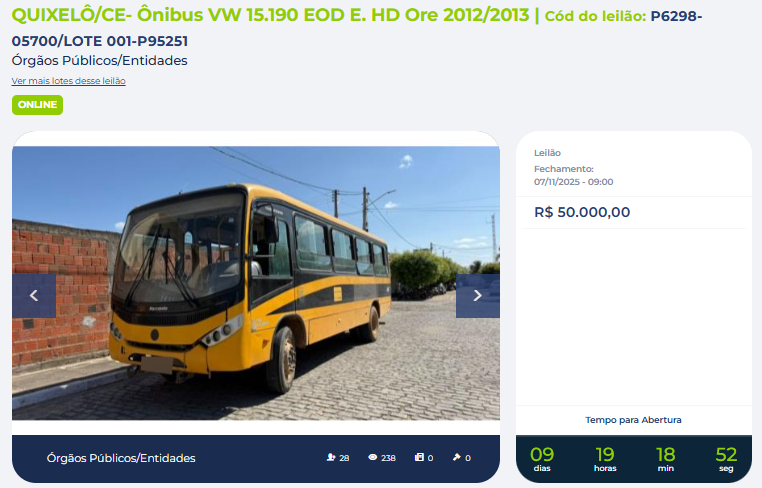Click the green ONLINE badge
The width and height of the screenshot is (762, 488).
coord(37,105)
